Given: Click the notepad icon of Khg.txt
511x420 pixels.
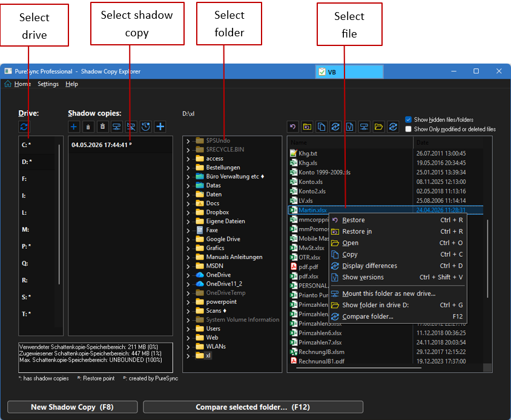Looking at the screenshot, I should [293, 153].
